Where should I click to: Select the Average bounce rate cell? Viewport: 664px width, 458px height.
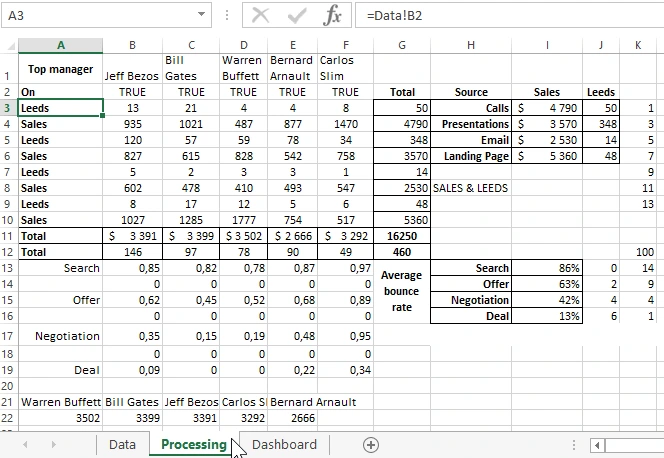click(402, 292)
